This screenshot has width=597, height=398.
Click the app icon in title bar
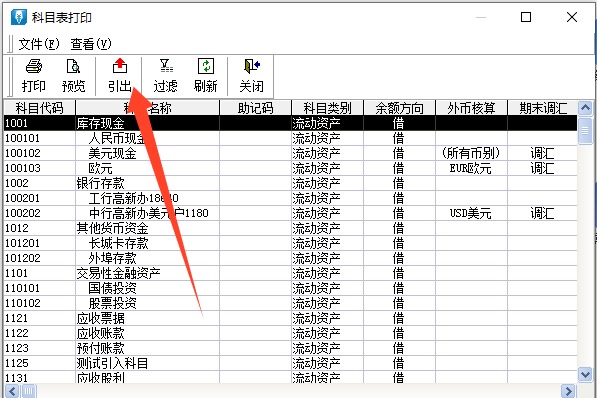(x=19, y=17)
